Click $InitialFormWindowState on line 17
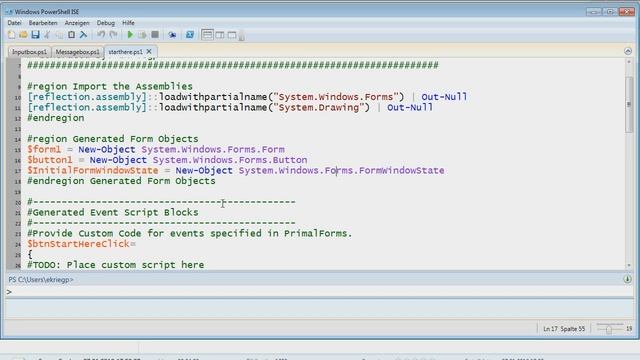This screenshot has height=360, width=640. pyautogui.click(x=93, y=171)
